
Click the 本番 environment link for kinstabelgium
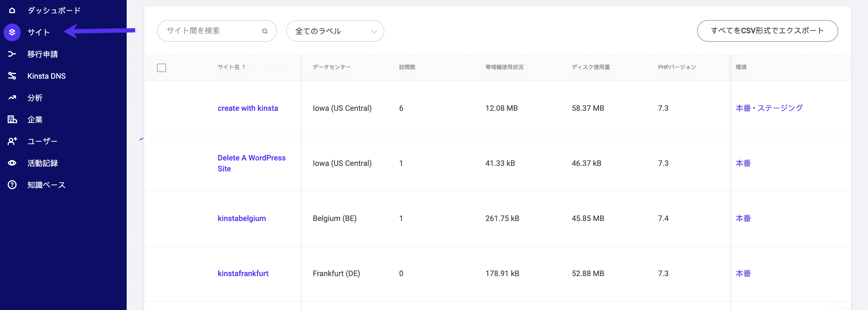coord(743,218)
